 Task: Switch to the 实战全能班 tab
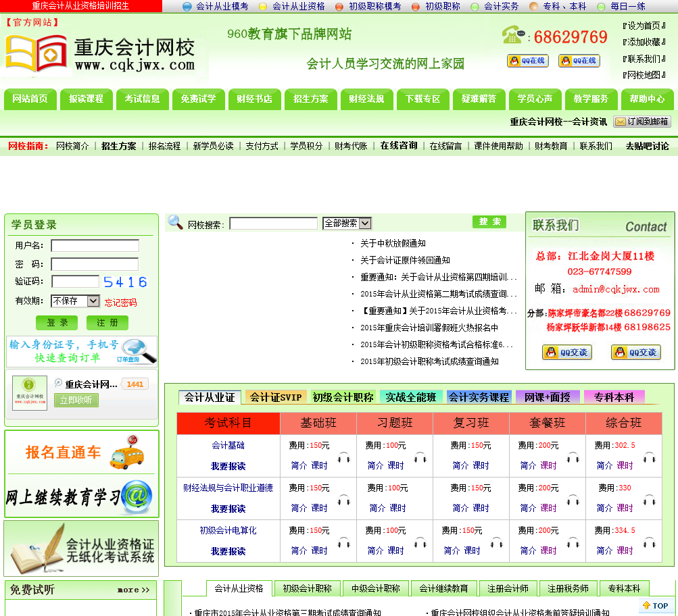(x=411, y=397)
